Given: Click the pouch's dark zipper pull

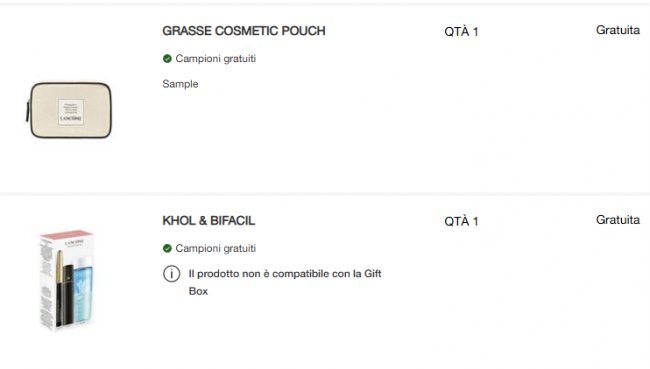Looking at the screenshot, I should click(28, 112).
